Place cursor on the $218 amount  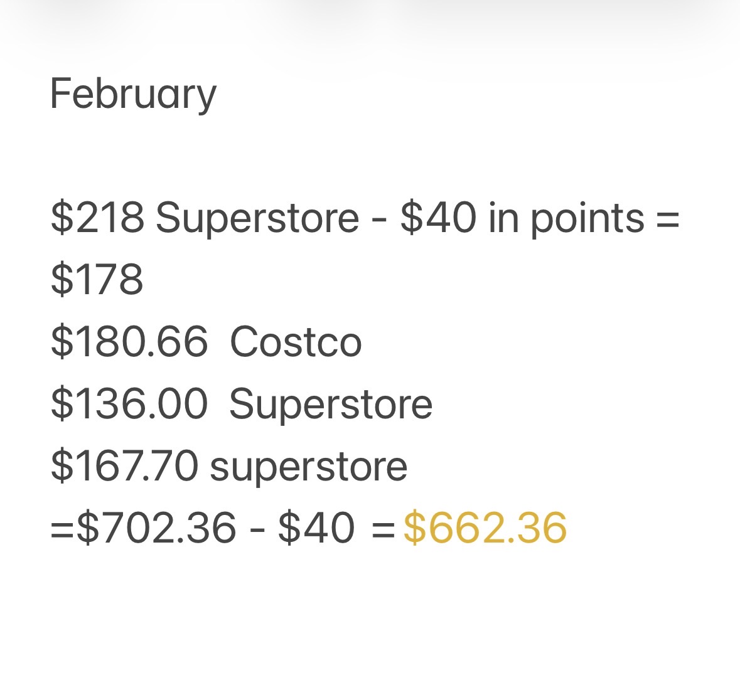(97, 218)
